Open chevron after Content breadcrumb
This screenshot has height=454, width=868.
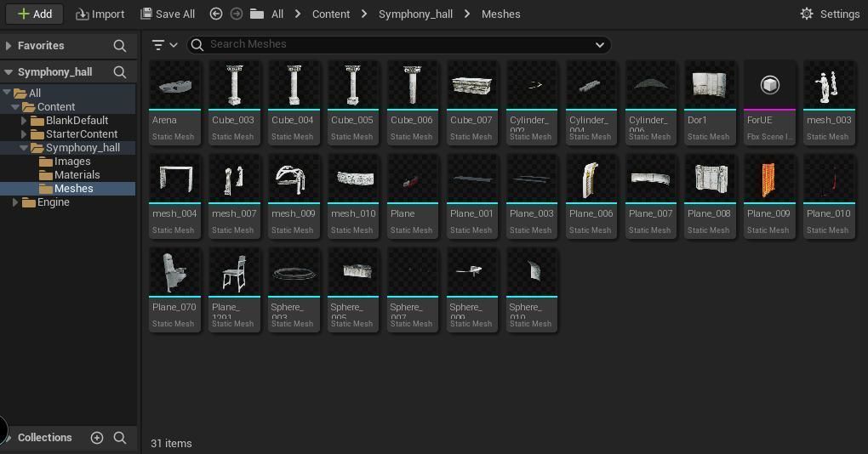(x=363, y=14)
